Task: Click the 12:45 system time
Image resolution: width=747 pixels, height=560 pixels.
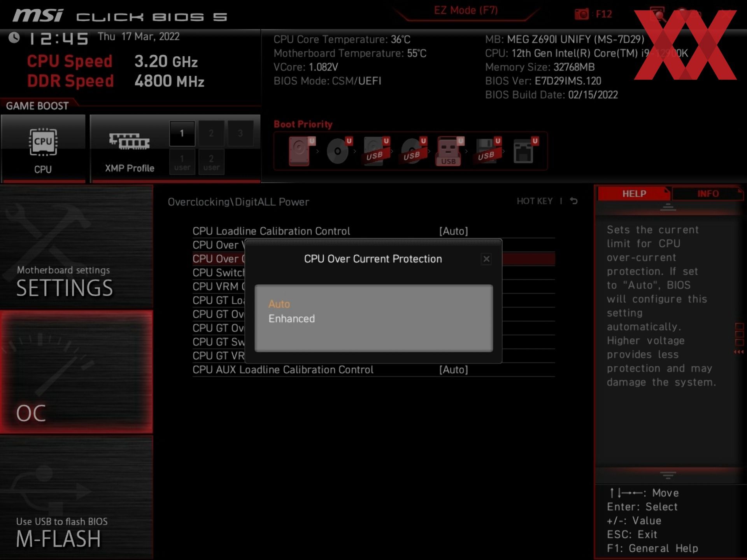Action: (x=59, y=39)
